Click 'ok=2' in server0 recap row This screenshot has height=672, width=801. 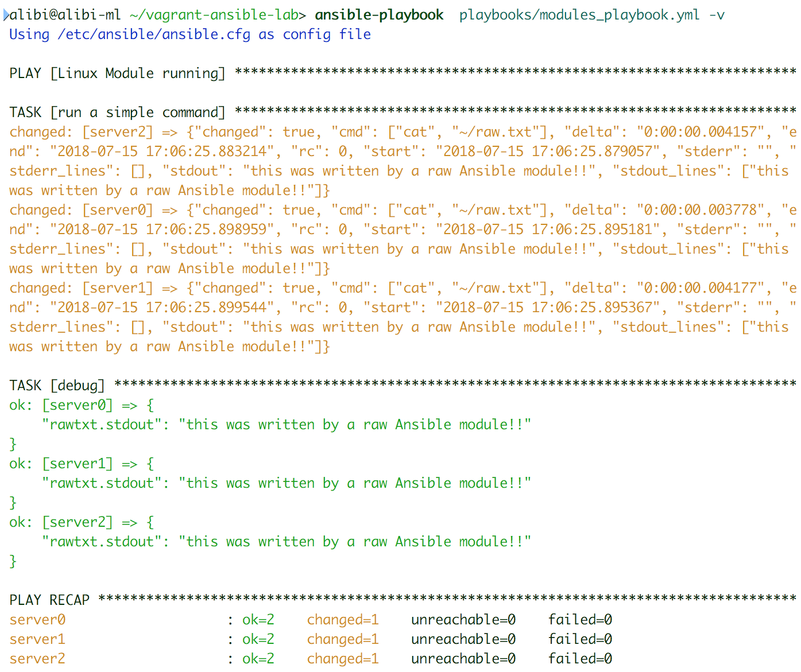[x=258, y=620]
